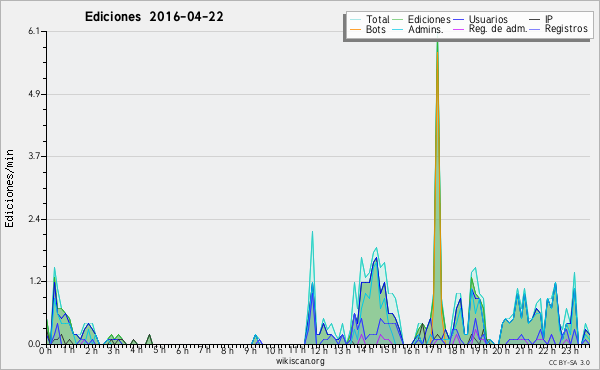
Task: Click the y-axis label 'Ediciones/min'
Action: click(9, 188)
